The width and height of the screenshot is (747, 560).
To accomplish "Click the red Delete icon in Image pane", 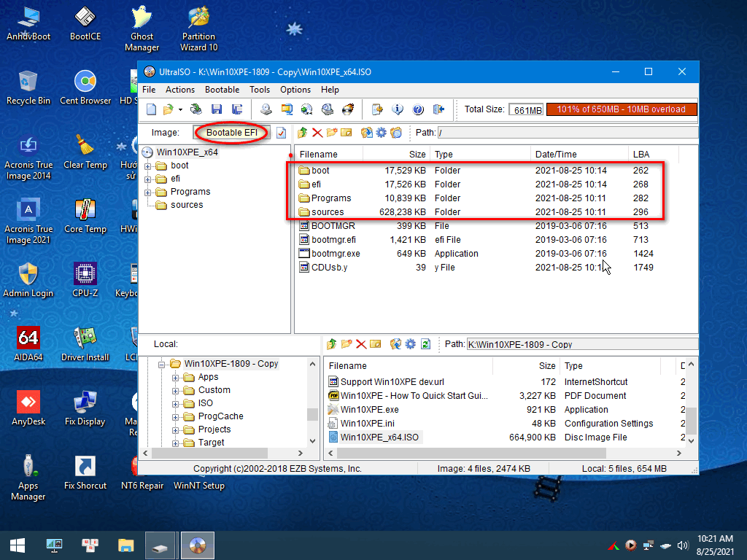I will tap(317, 133).
